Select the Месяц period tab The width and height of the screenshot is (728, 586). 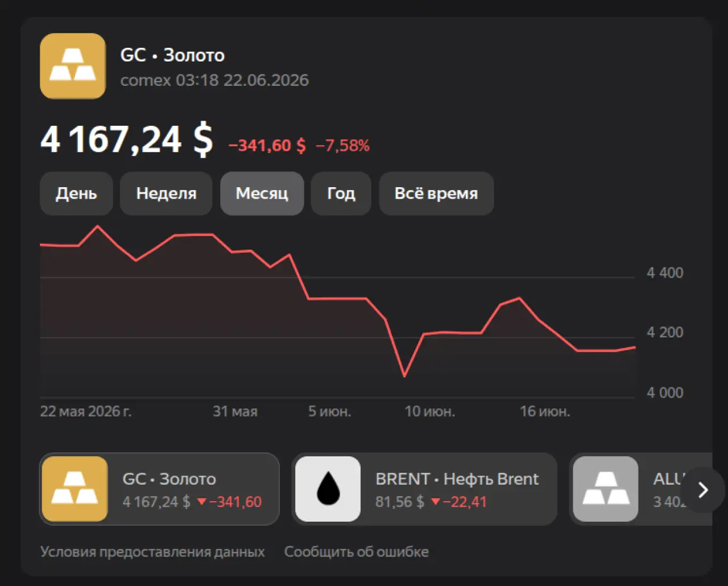[x=262, y=193]
